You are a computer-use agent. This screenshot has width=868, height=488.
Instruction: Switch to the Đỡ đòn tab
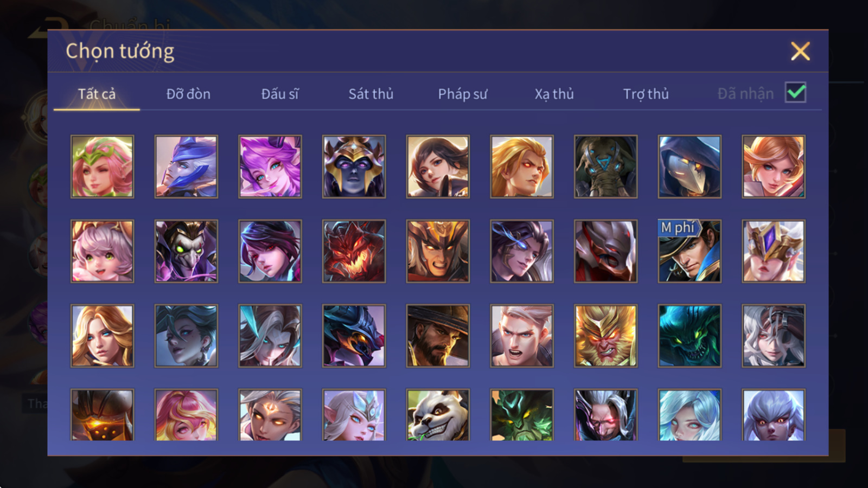coord(188,94)
